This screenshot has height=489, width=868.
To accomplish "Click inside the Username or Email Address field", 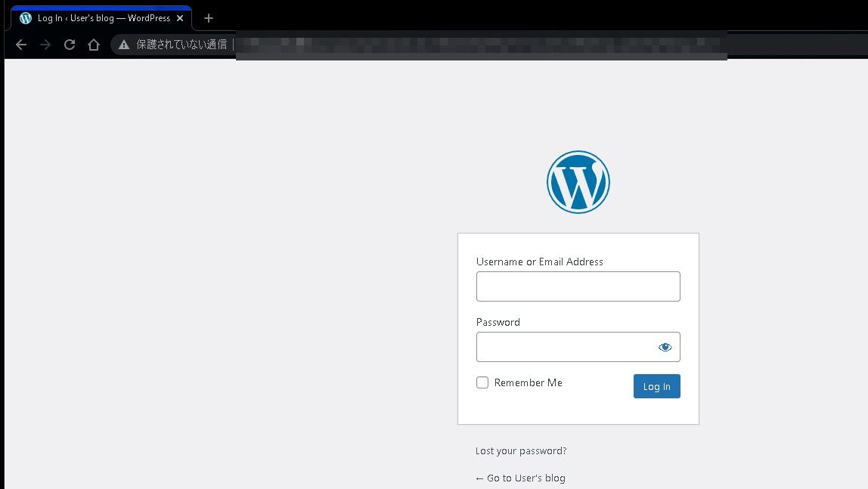I will tap(578, 286).
